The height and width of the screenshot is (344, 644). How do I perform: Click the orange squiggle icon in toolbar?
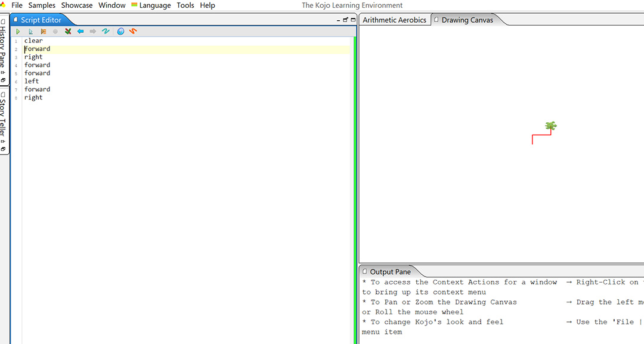point(133,32)
